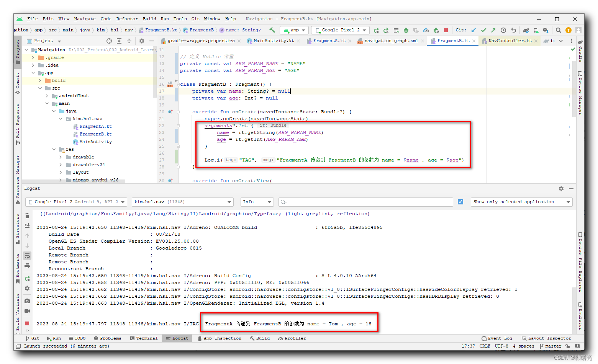Screen dimensions: 598x364
Task: Open the kim.hsl.nav process dropdown
Action: point(183,202)
